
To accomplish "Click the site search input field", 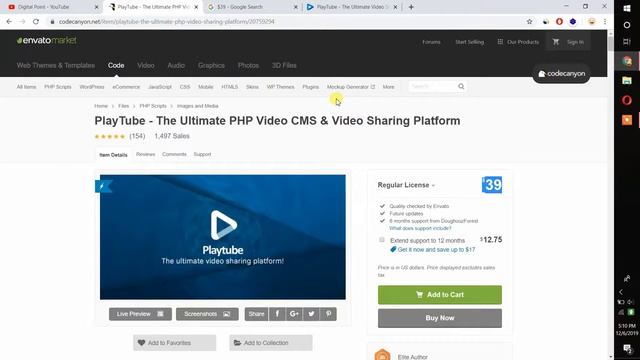I will click(433, 87).
